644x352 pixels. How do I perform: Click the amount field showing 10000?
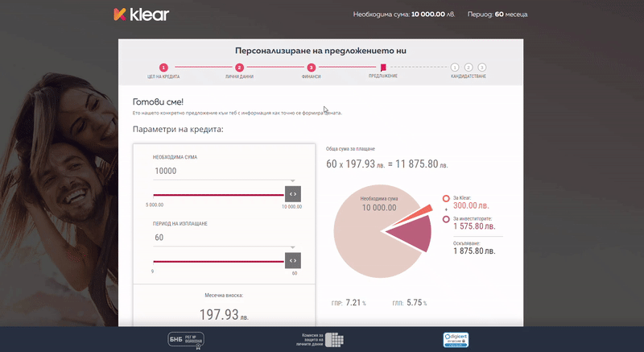[x=217, y=171]
